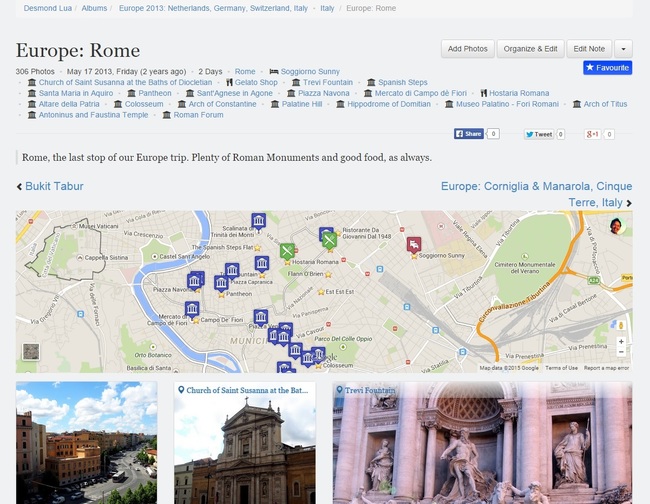
Task: Open the Trevi Fountain photo thumbnail
Action: pyautogui.click(x=481, y=445)
